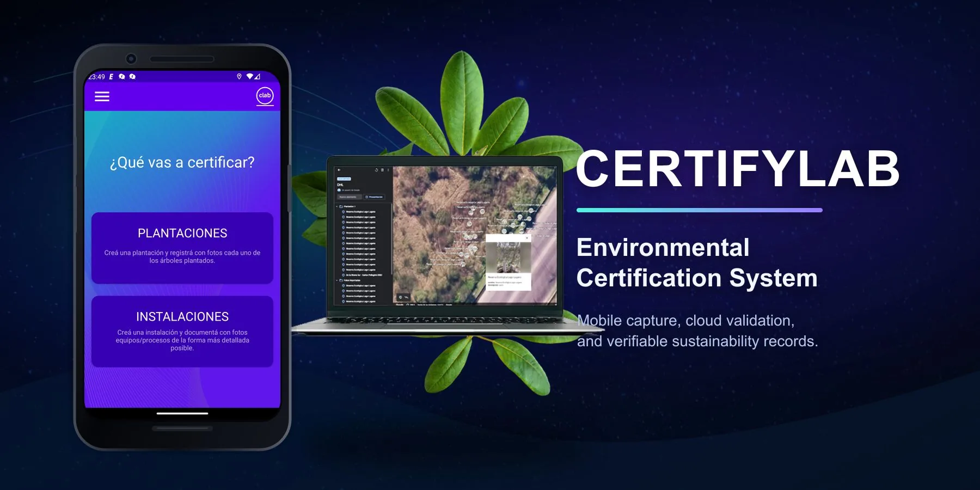Screen dimensions: 980x490
Task: Click the laptop sidebar vertical scrollbar
Action: tap(391, 240)
